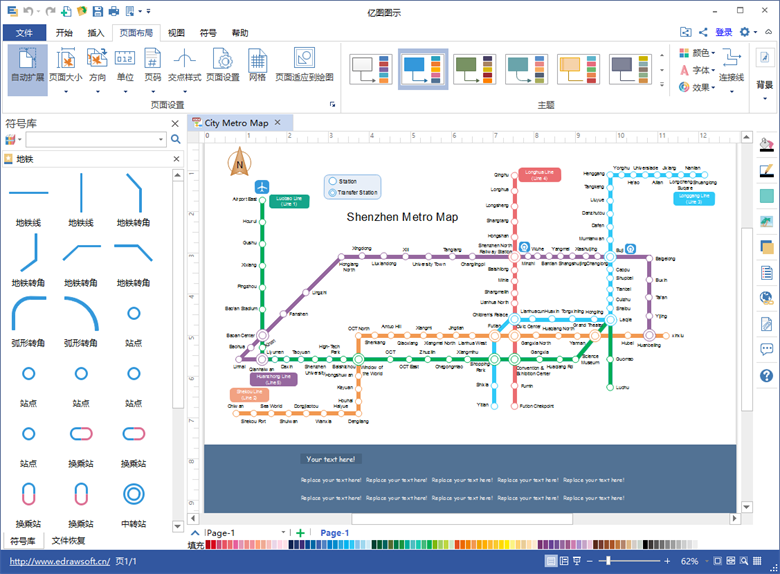Open the 效果 effects dropdown
780x574 pixels.
(697, 88)
